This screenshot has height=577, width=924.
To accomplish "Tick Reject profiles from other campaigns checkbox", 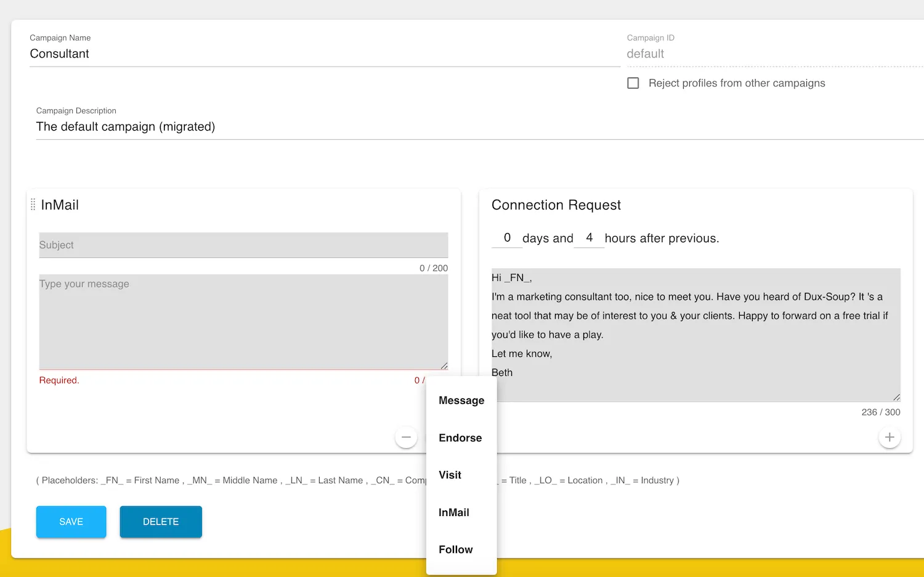I will 633,83.
